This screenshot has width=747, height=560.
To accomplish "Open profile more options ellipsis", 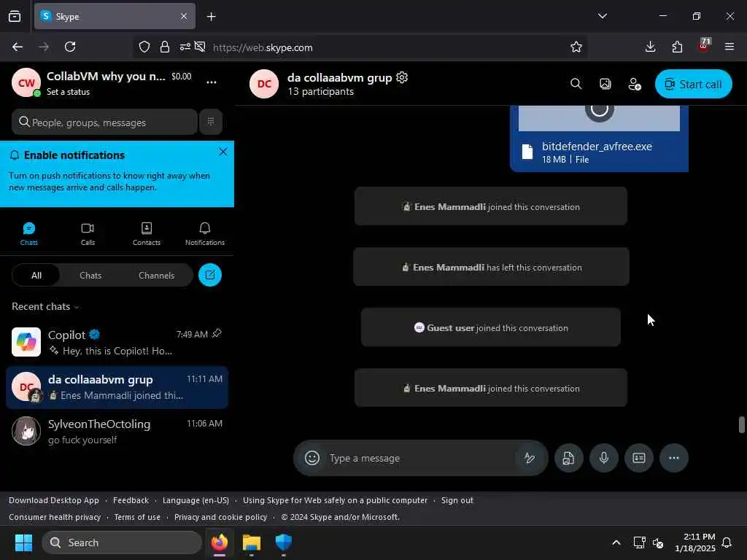I will click(x=212, y=82).
